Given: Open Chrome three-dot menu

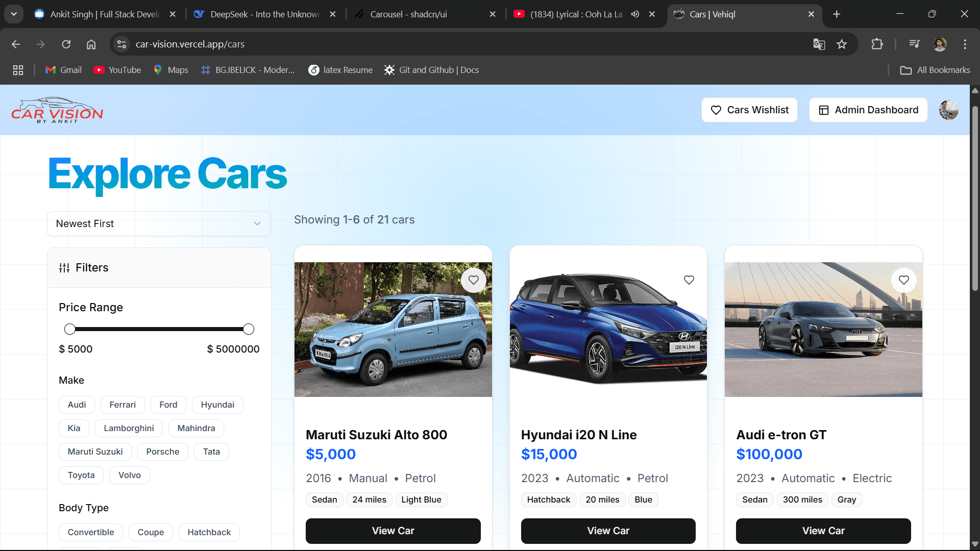Looking at the screenshot, I should click(965, 44).
